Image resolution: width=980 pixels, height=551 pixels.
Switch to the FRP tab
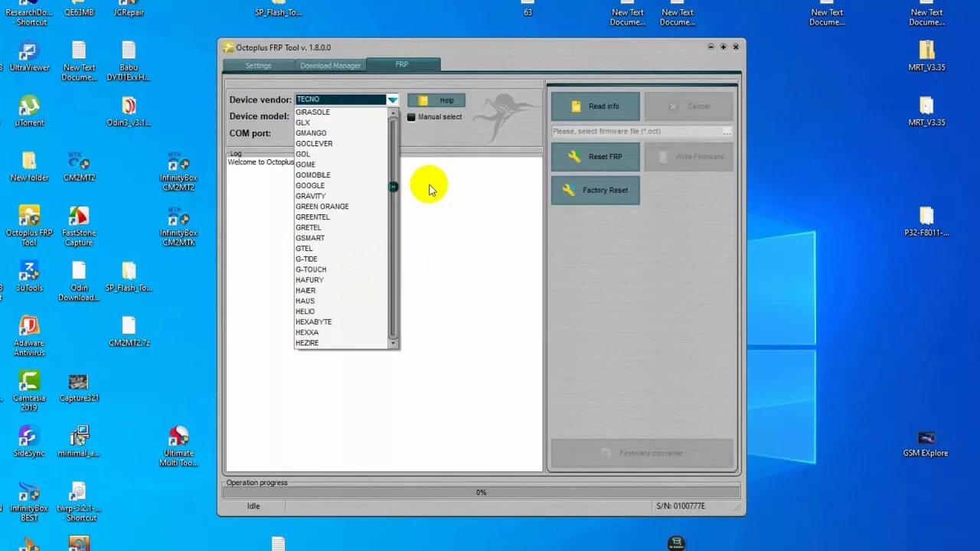pos(402,65)
